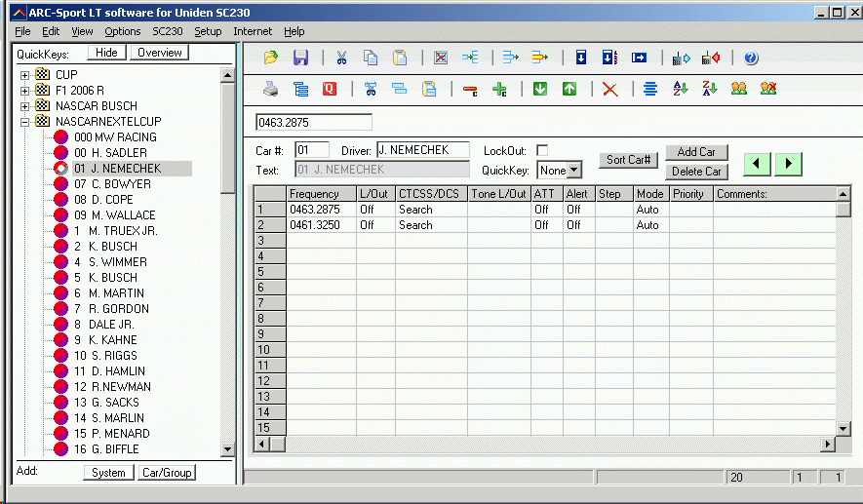Click the printer icon
This screenshot has width=863, height=504.
click(x=270, y=89)
